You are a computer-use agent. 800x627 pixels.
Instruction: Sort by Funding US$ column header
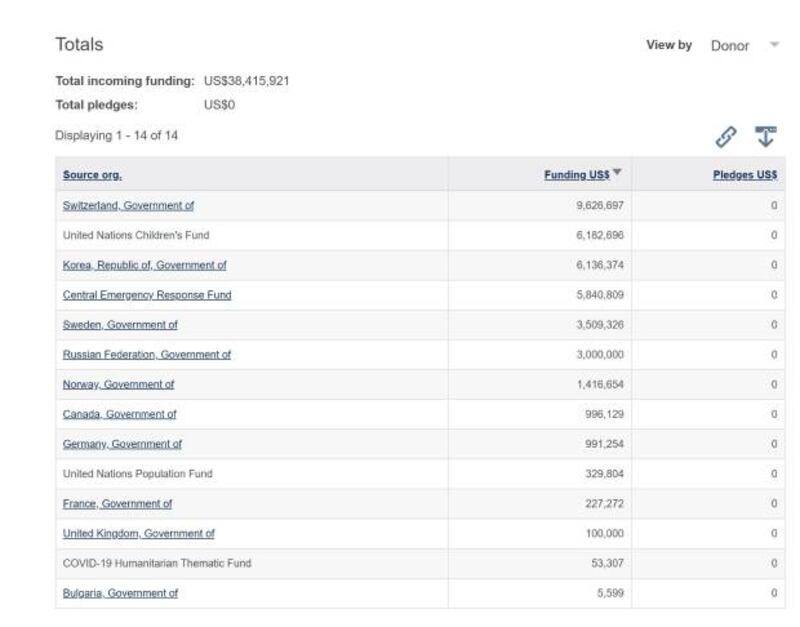click(x=576, y=175)
